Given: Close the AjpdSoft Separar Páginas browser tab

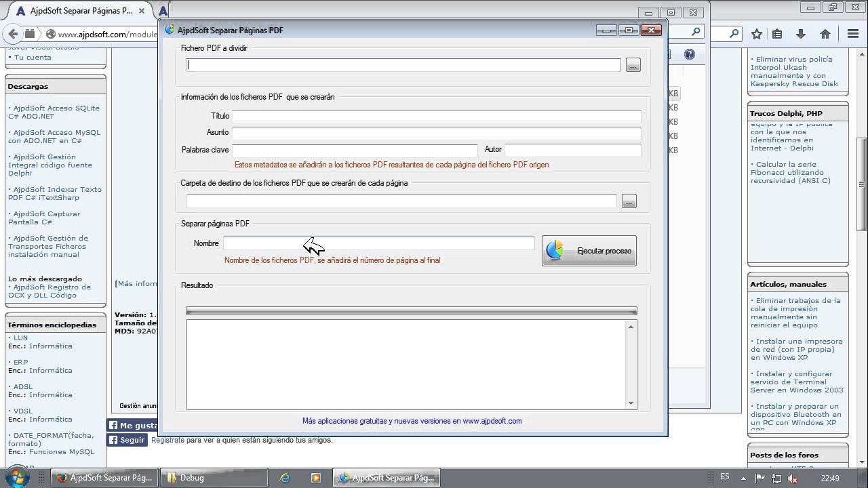Looking at the screenshot, I should pos(142,11).
